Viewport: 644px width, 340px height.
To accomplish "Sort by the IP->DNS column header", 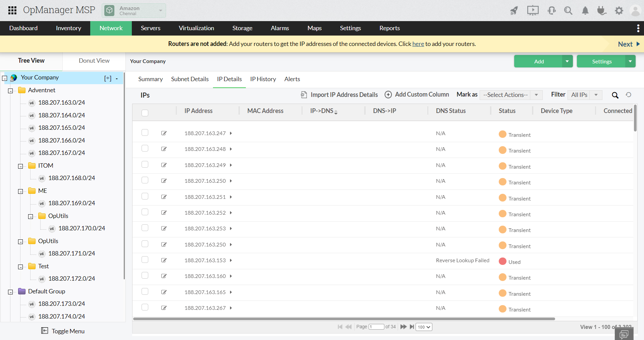I will 324,111.
